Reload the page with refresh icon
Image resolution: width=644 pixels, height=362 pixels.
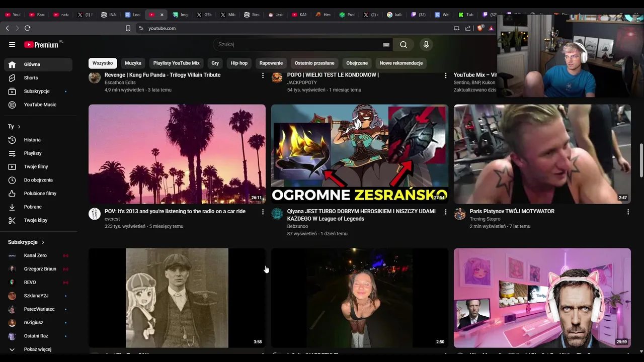click(28, 28)
